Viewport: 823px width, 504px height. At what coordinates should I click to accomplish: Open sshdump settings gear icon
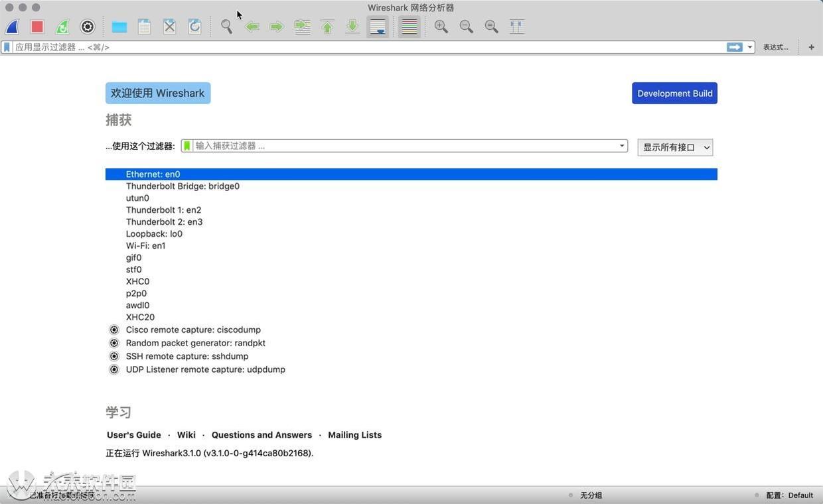[114, 356]
